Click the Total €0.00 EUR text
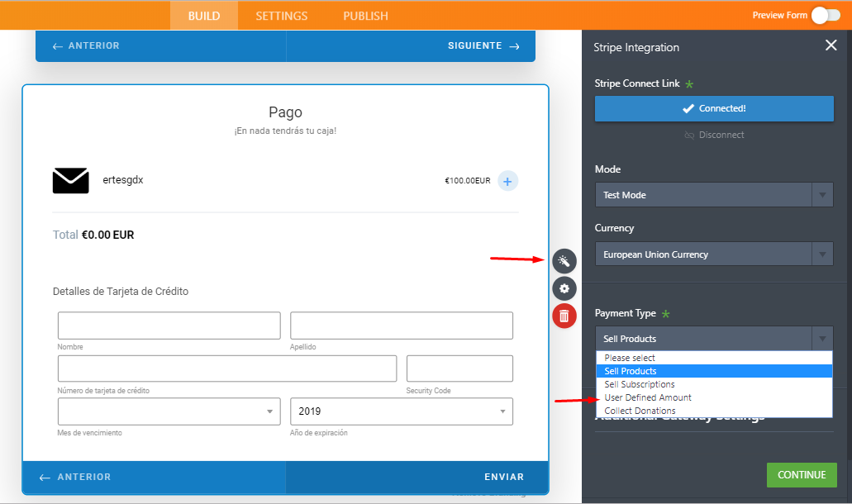The width and height of the screenshot is (852, 504). click(x=93, y=235)
